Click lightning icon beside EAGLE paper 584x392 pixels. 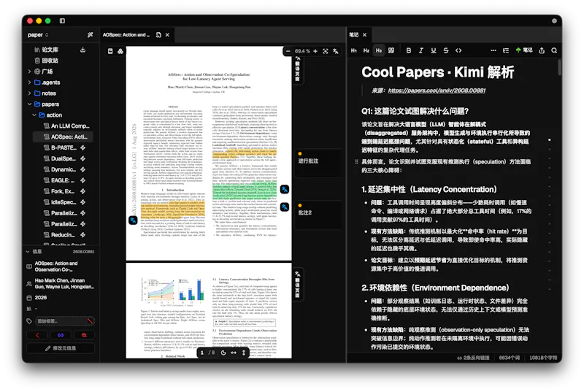pos(82,180)
